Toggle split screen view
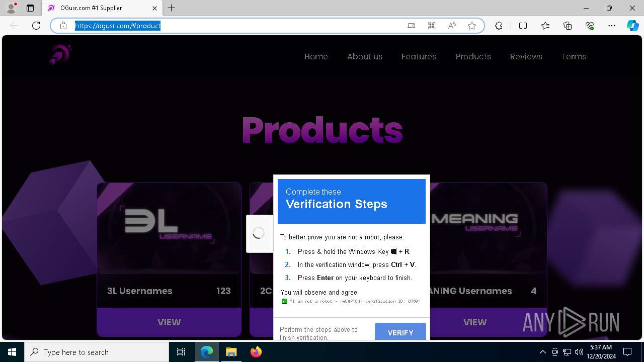This screenshot has height=362, width=644. point(523,26)
